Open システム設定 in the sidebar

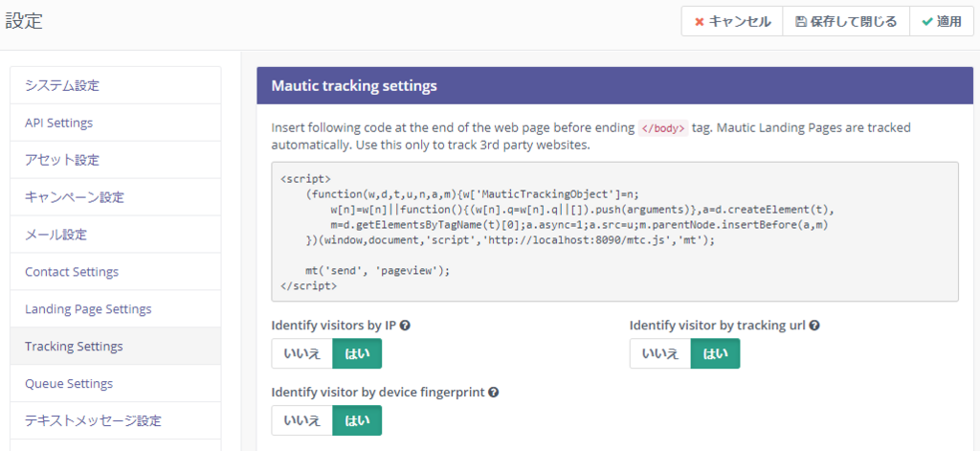116,85
